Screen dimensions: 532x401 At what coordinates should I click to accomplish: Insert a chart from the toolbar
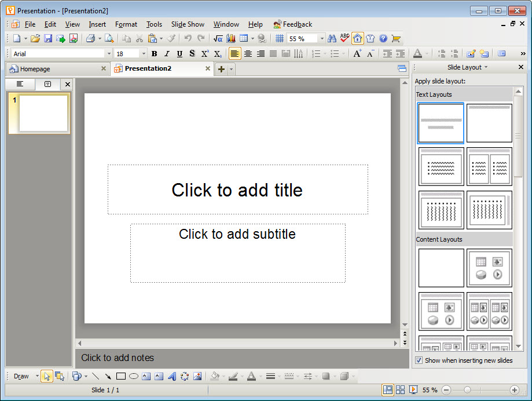pyautogui.click(x=231, y=39)
